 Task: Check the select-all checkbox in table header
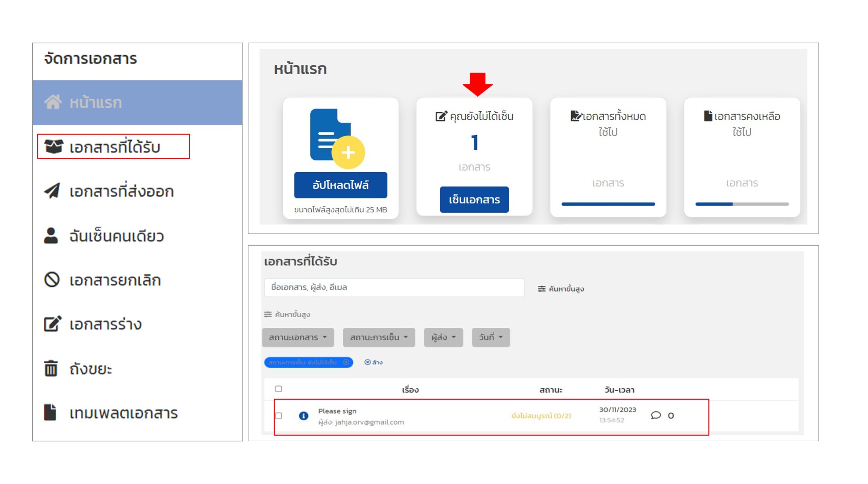coord(278,389)
